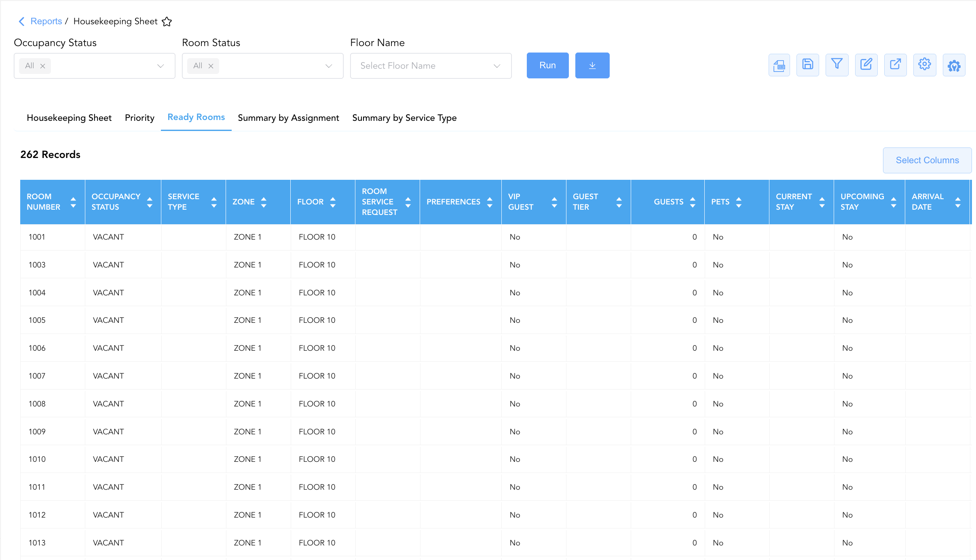This screenshot has height=560, width=976.
Task: Sort by Guest Tier column
Action: click(619, 202)
